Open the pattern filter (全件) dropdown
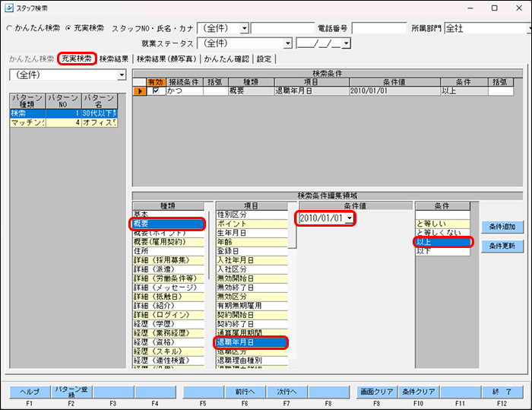 tap(122, 75)
